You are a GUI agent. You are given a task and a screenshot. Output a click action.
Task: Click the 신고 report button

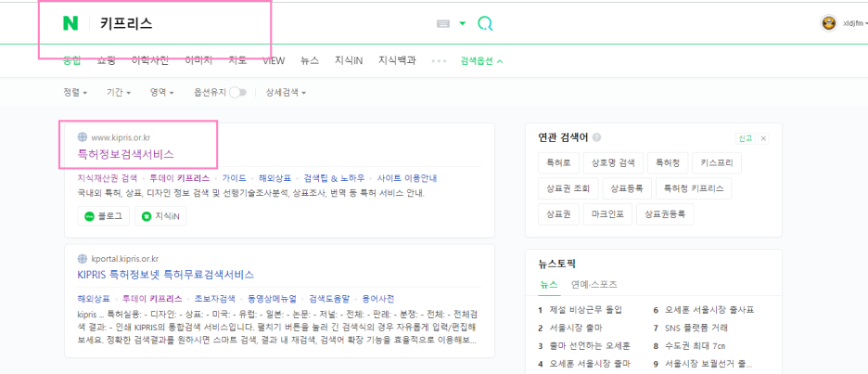coord(745,138)
